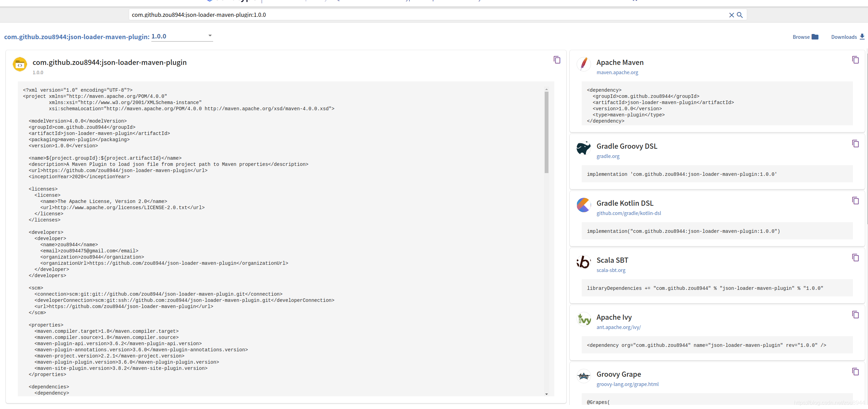Click the Kotlin DSL logo
The width and height of the screenshot is (868, 409).
pyautogui.click(x=583, y=205)
